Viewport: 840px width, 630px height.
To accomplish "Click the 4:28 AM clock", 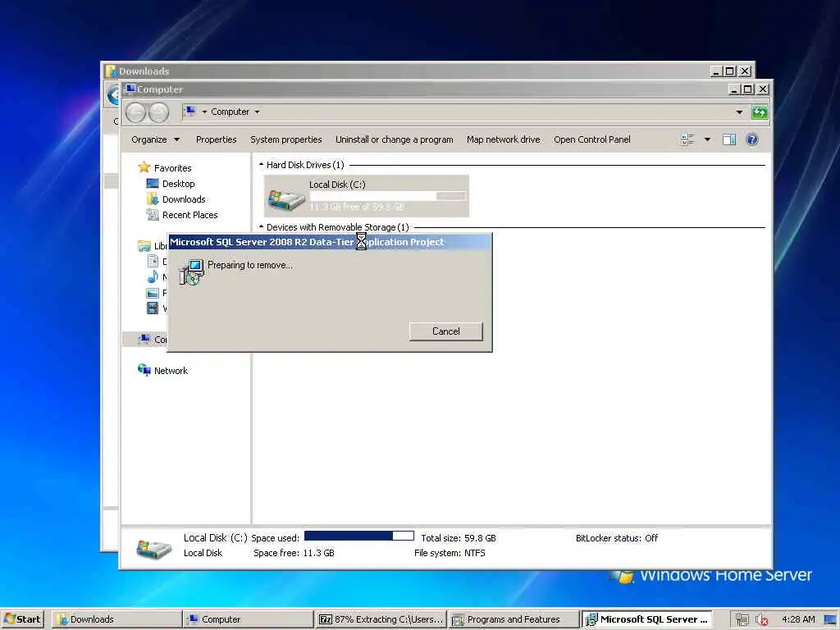I will [798, 619].
